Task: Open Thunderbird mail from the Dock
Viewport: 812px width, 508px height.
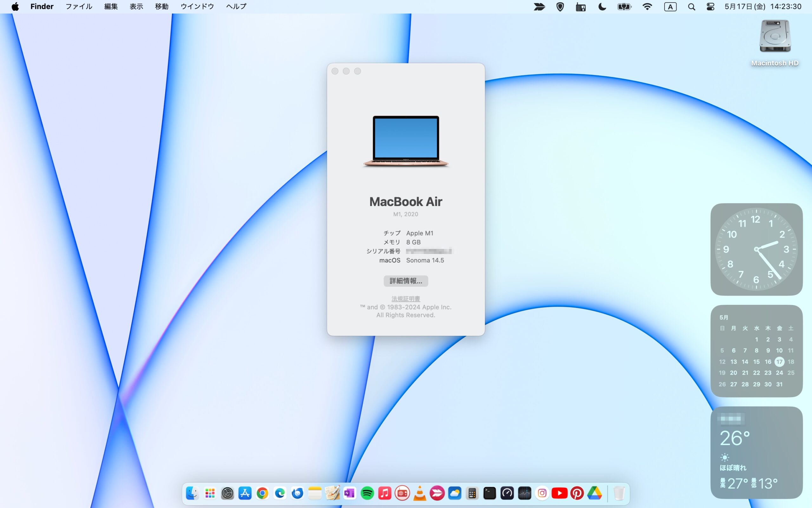Action: click(x=297, y=493)
